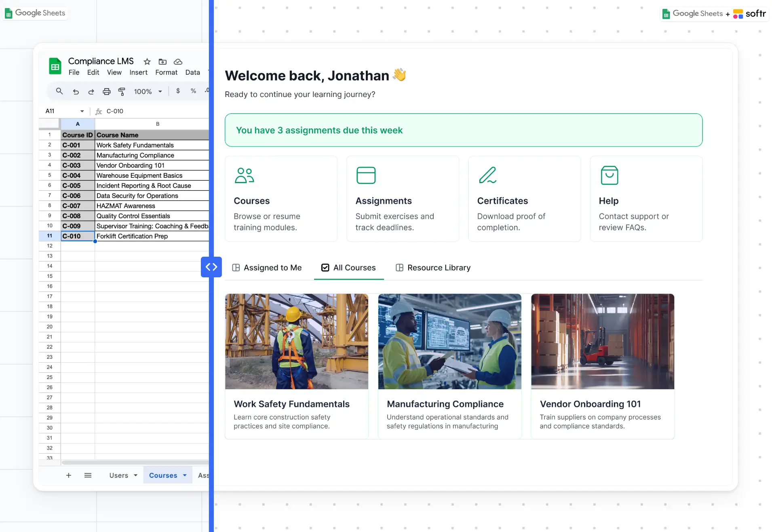Click the Certificates pen icon
The image size is (772, 532).
[487, 175]
